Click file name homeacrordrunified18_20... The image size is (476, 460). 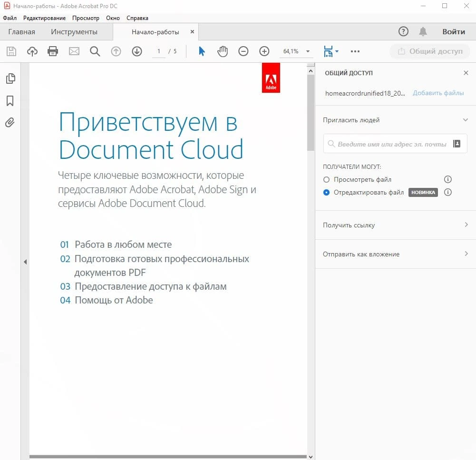365,93
